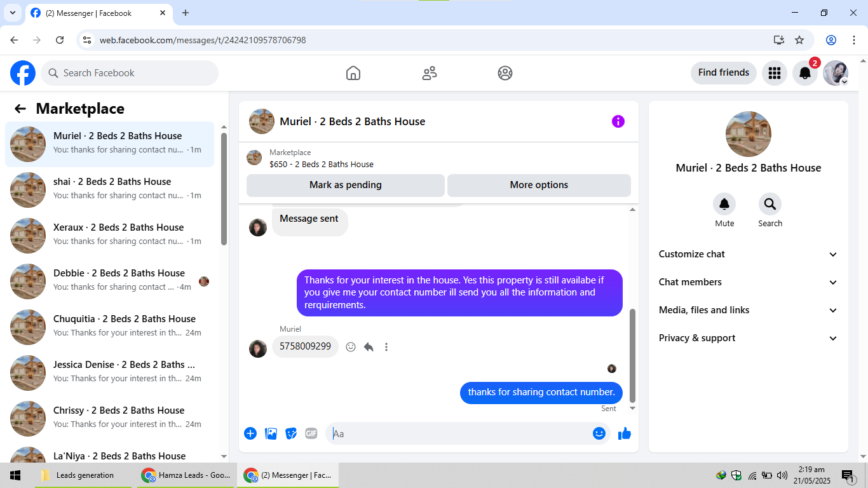Screen dimensions: 868x488
Task: Open more options for Muriel's message
Action: pos(386,347)
